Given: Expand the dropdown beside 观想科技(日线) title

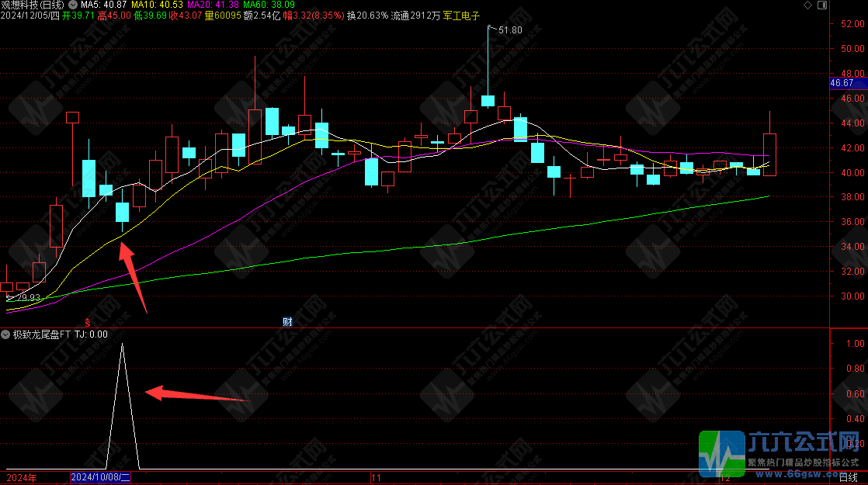Looking at the screenshot, I should [73, 5].
